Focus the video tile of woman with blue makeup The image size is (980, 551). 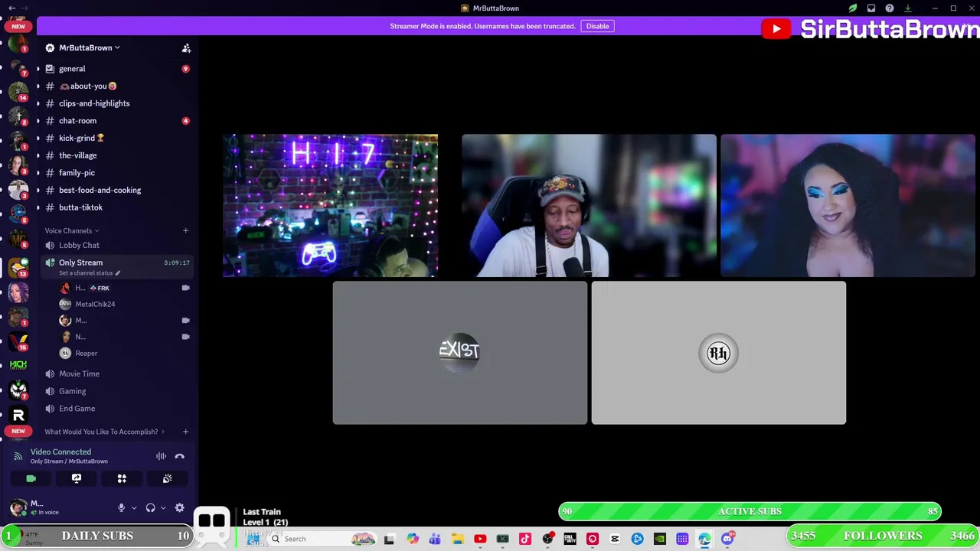click(x=848, y=205)
